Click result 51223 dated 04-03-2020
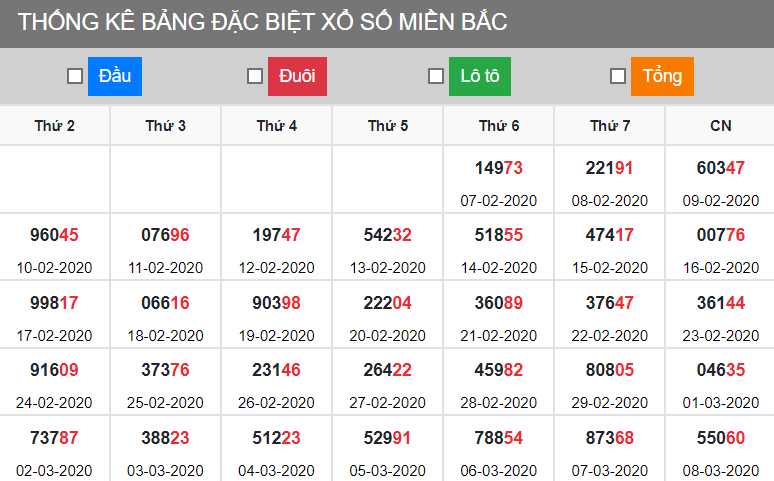 tap(277, 437)
